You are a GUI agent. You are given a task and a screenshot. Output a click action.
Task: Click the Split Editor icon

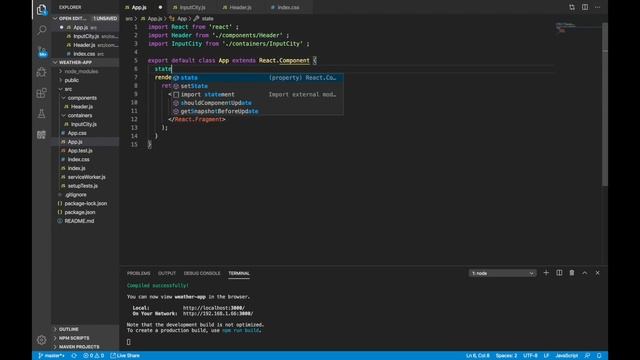585,7
